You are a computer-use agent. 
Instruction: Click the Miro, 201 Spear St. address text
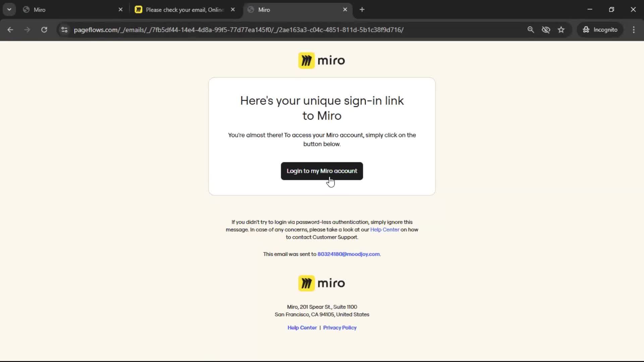click(x=322, y=307)
